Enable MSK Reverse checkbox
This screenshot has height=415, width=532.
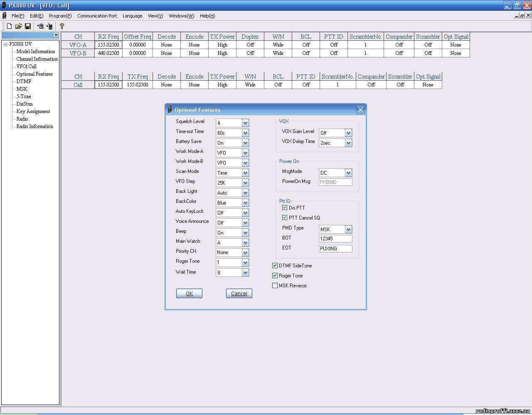(x=275, y=285)
